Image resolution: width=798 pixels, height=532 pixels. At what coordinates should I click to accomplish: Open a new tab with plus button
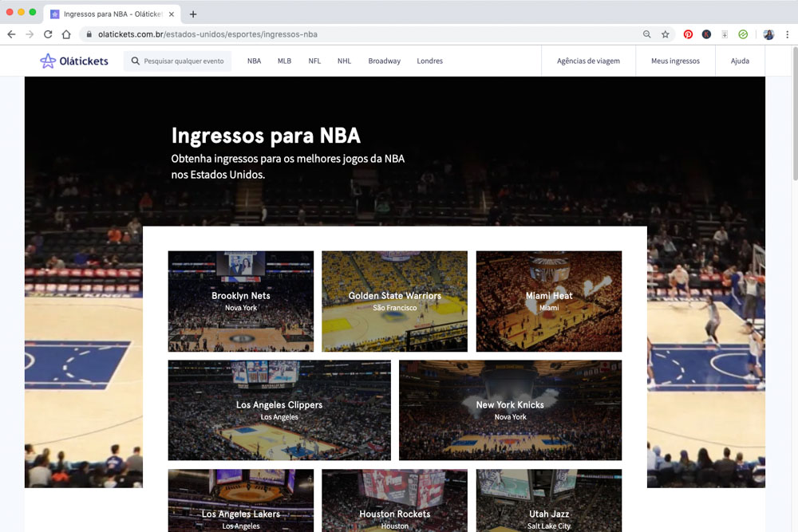(193, 14)
